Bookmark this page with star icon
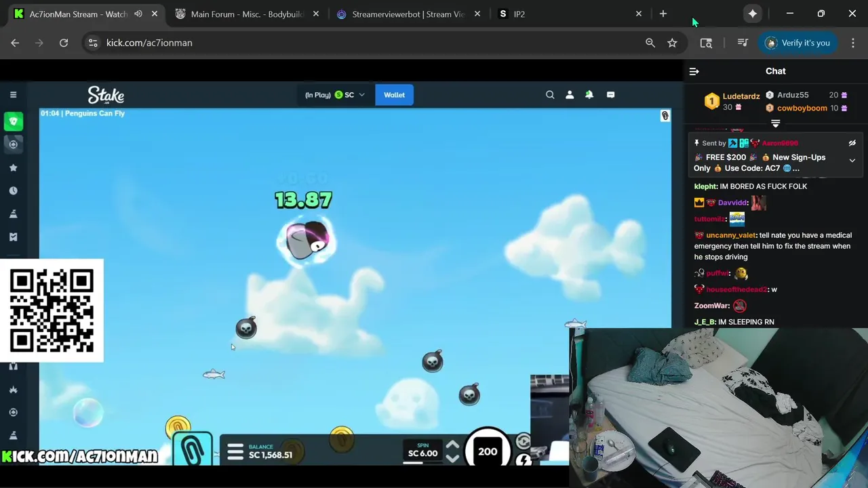 pos(672,43)
